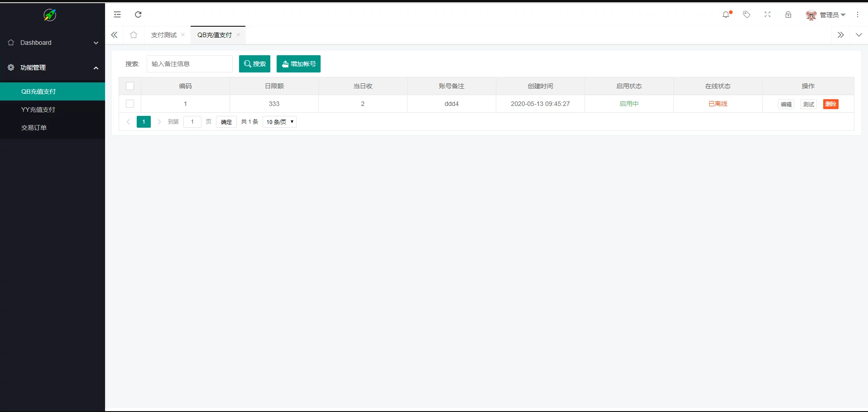Select all rows via header checkbox
This screenshot has height=412, width=868.
tap(130, 86)
